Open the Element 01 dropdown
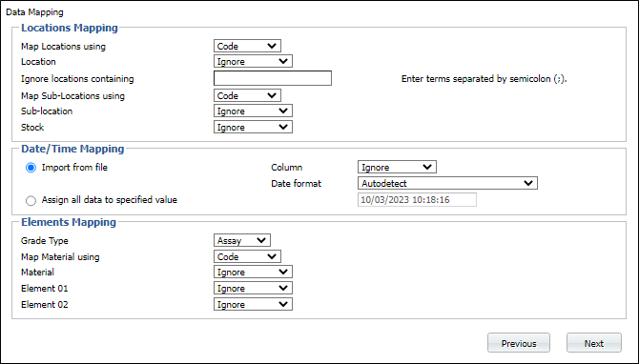639x364 pixels. 253,289
